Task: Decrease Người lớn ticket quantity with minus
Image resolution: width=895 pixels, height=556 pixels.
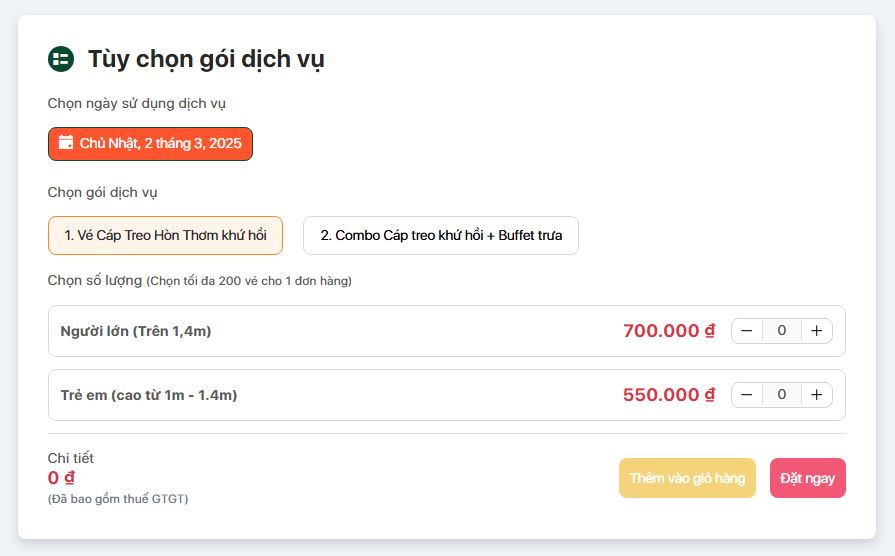Action: (747, 331)
